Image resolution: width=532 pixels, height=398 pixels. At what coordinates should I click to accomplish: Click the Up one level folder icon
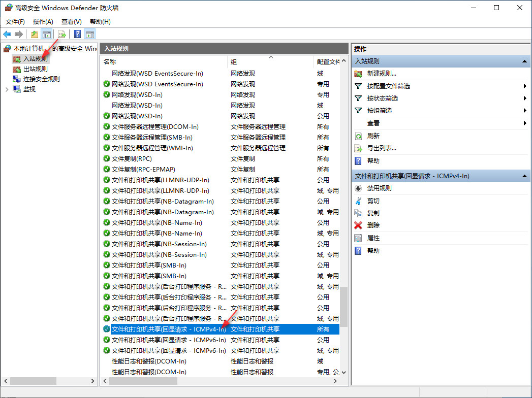(x=34, y=34)
